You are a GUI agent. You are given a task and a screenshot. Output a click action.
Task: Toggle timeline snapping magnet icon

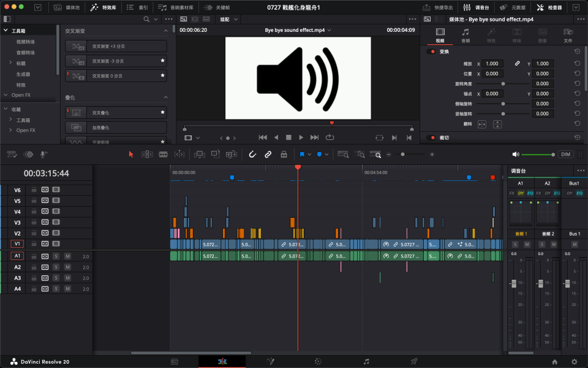[x=252, y=155]
